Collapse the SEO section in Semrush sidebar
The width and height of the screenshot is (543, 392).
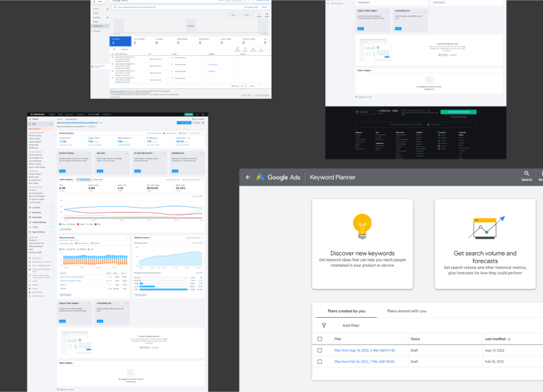(x=51, y=124)
